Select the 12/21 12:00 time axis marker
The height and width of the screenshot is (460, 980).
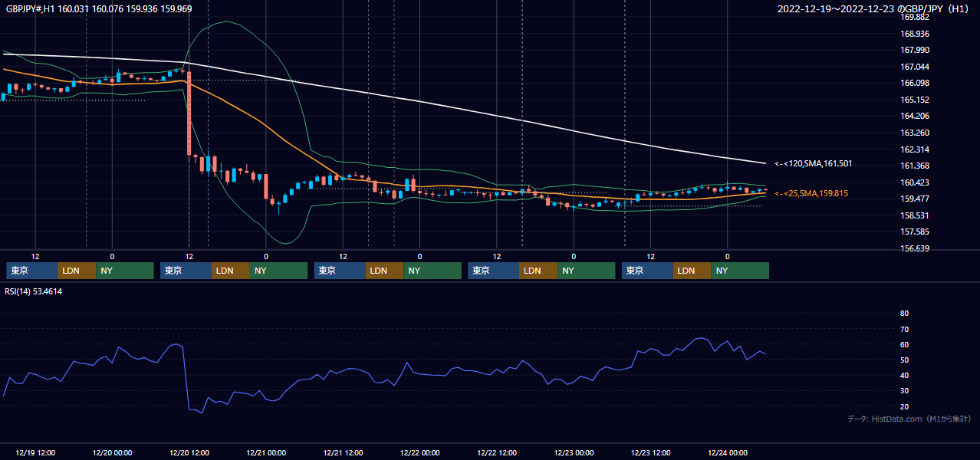tap(343, 452)
